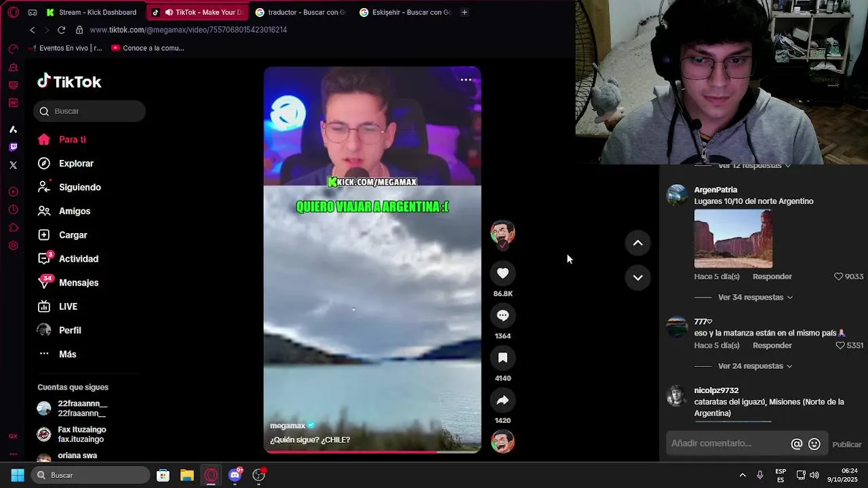This screenshot has height=488, width=868.
Task: Seek on the red video progress bar
Action: 372,451
